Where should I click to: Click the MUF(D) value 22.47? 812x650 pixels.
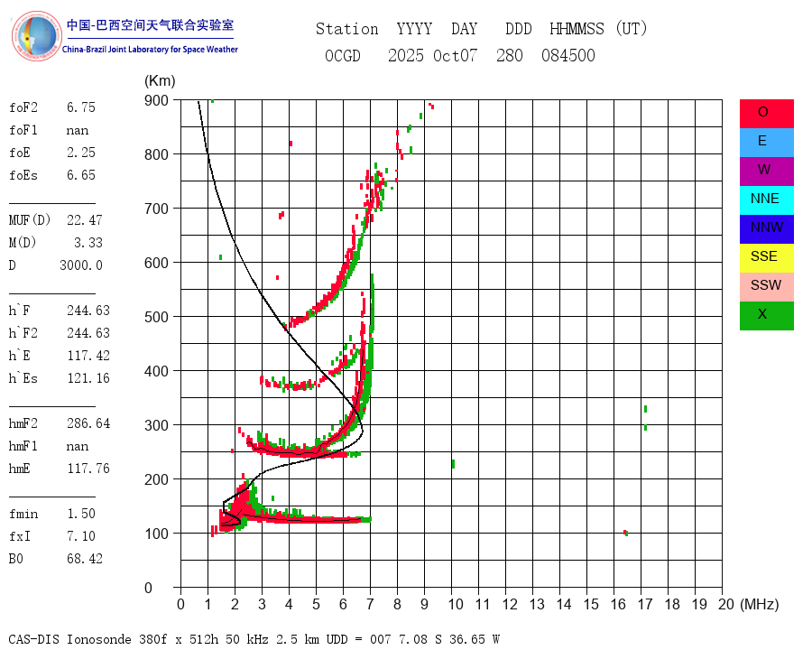pyautogui.click(x=85, y=220)
